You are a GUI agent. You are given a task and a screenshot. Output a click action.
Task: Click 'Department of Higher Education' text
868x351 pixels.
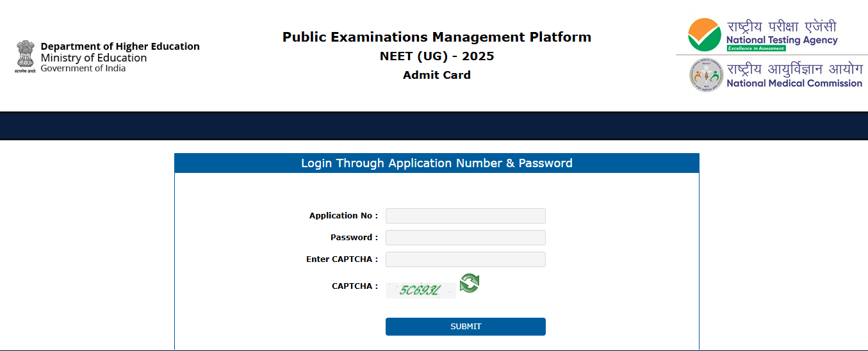coord(120,46)
